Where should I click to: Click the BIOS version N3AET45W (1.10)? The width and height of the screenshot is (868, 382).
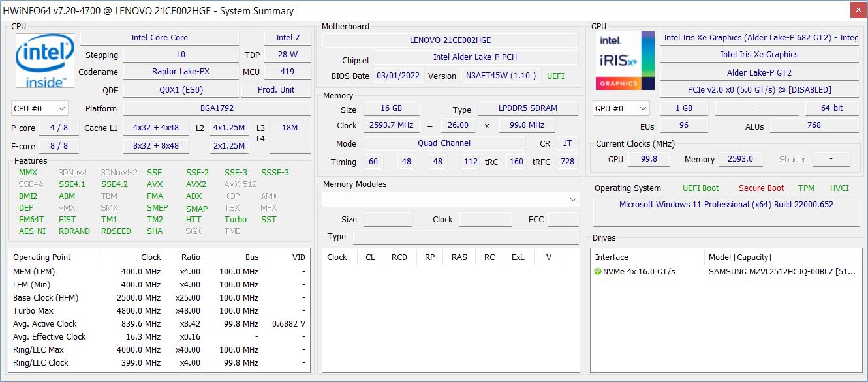point(501,76)
